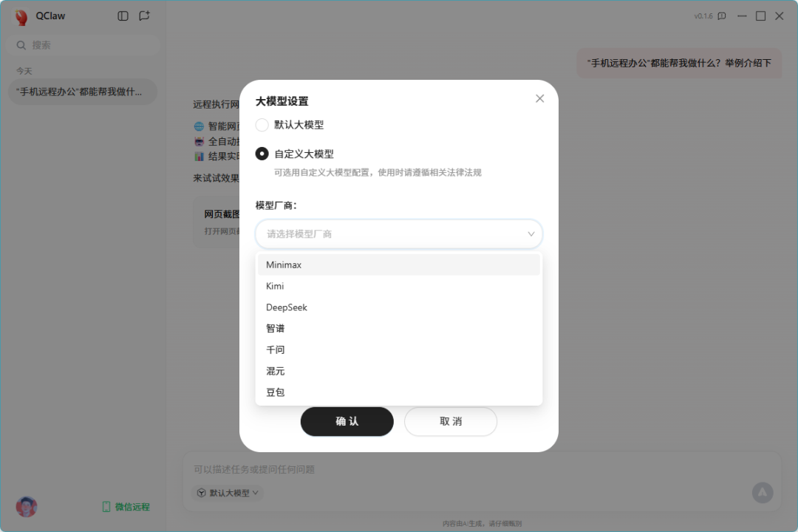Click the robot icon beside 全自动
This screenshot has width=798, height=532.
click(198, 141)
